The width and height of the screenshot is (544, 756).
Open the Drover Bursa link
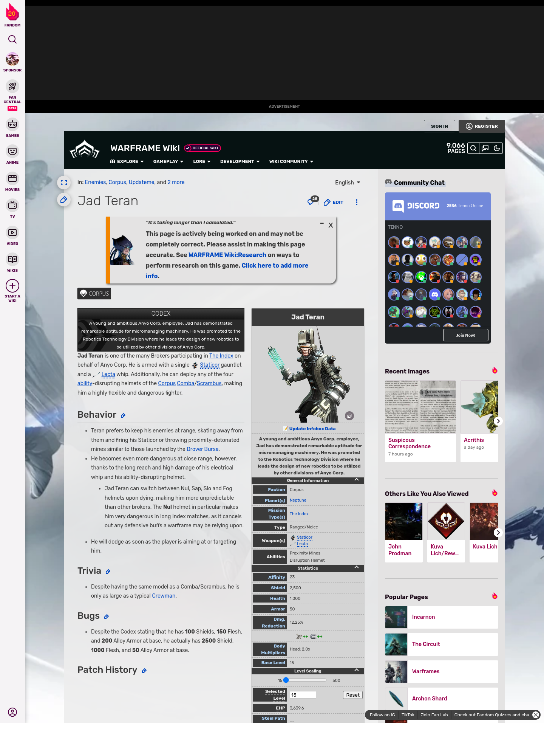pos(202,449)
